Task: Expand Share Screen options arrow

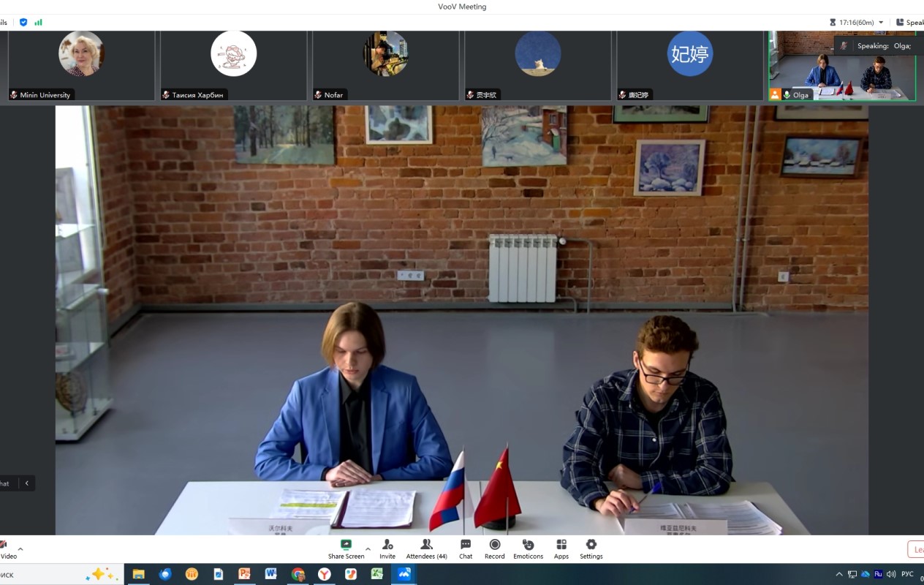Action: point(368,548)
